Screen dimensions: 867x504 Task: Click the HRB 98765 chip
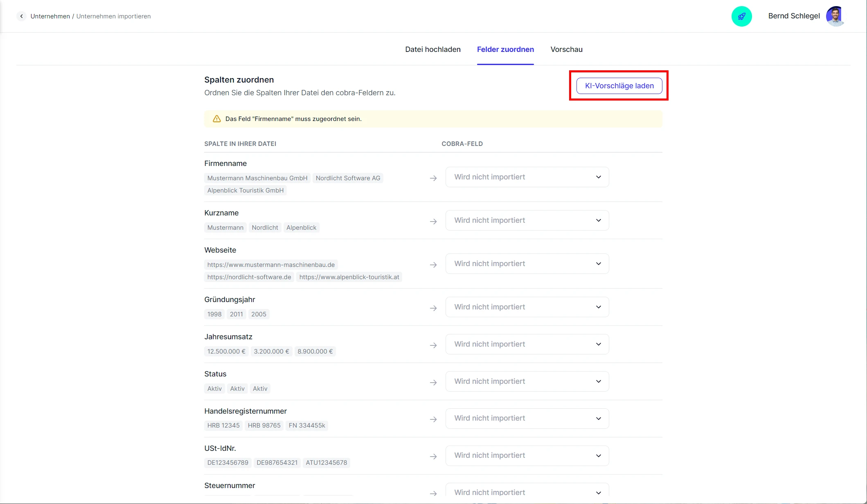pos(264,426)
